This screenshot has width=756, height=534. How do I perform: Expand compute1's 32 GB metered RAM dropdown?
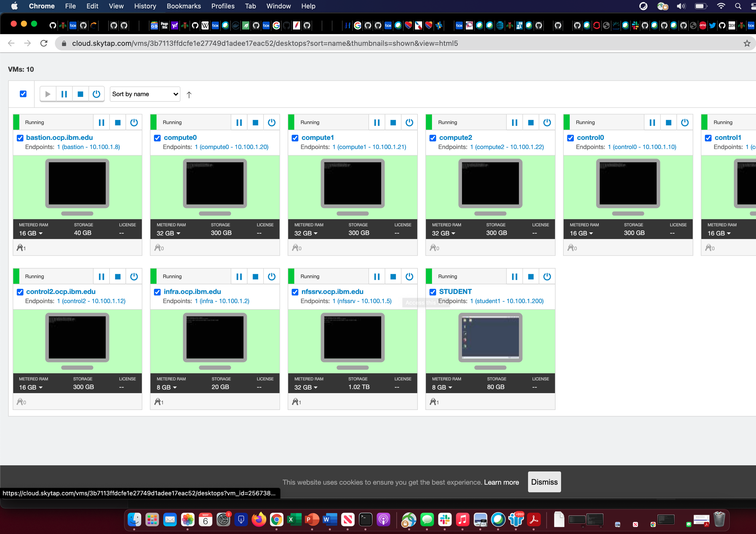[306, 233]
